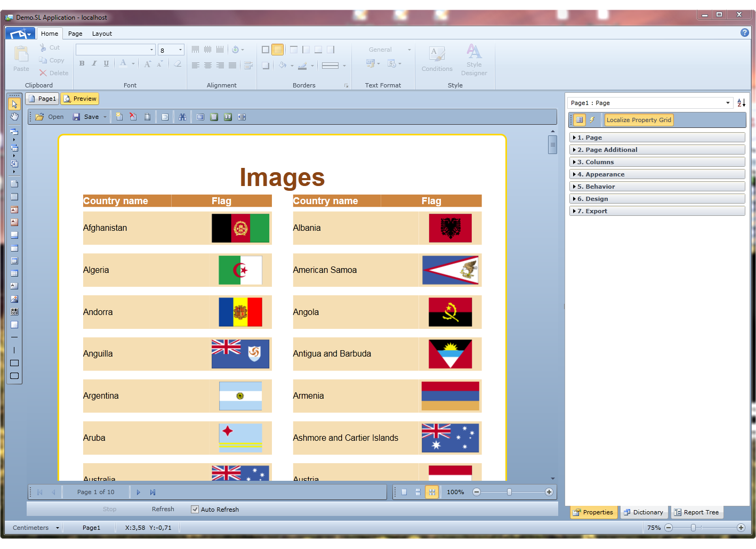Open the font size dropdown
The width and height of the screenshot is (756, 549).
(180, 50)
